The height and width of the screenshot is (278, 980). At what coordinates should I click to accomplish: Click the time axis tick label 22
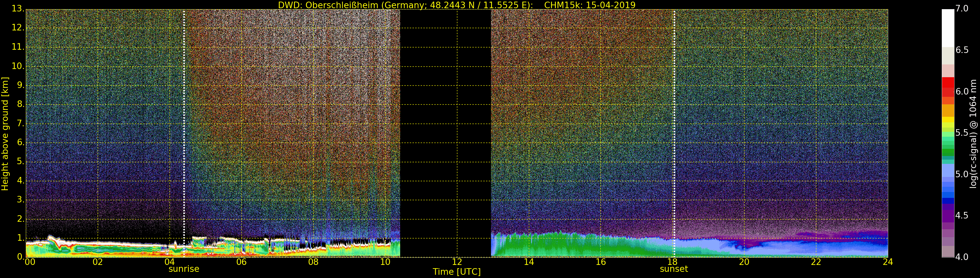(816, 262)
